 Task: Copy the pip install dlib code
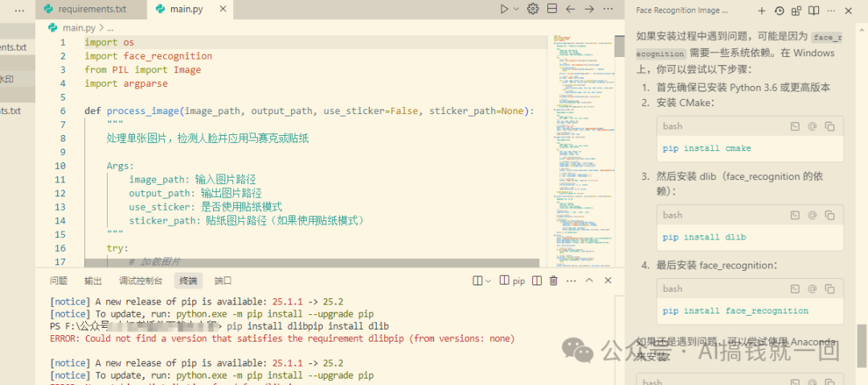[829, 215]
